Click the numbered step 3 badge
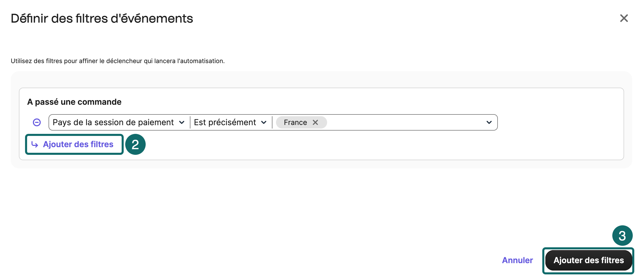This screenshot has height=280, width=644. (622, 236)
